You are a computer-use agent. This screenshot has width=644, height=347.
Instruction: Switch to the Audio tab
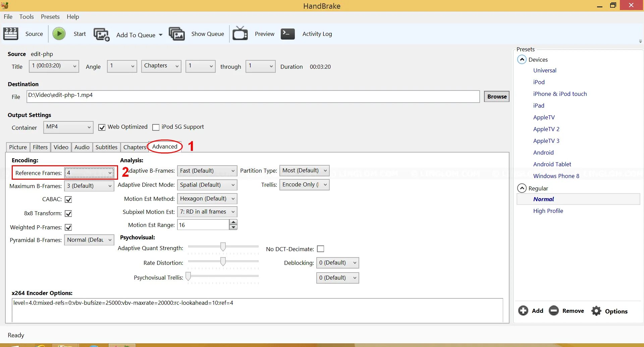point(82,147)
